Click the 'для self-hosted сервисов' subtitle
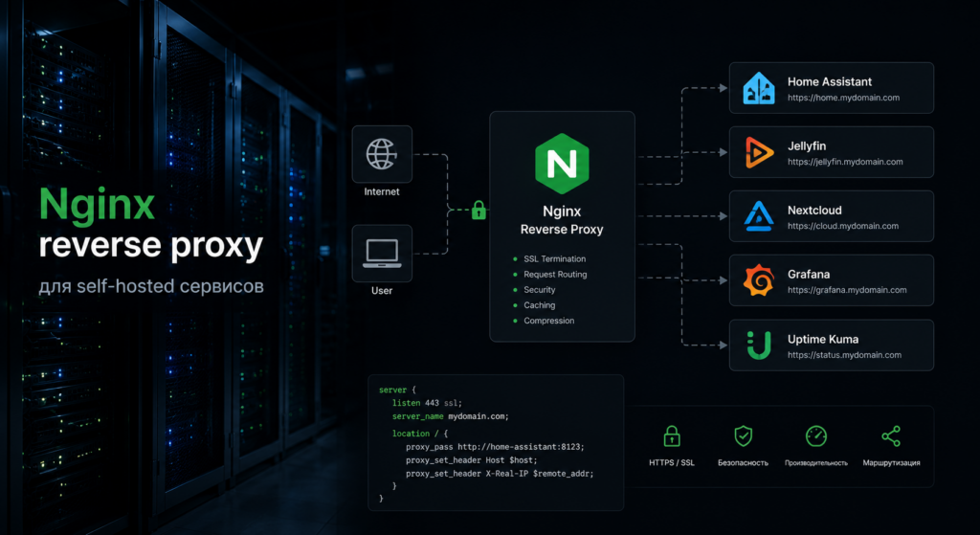This screenshot has height=535, width=980. (x=150, y=287)
